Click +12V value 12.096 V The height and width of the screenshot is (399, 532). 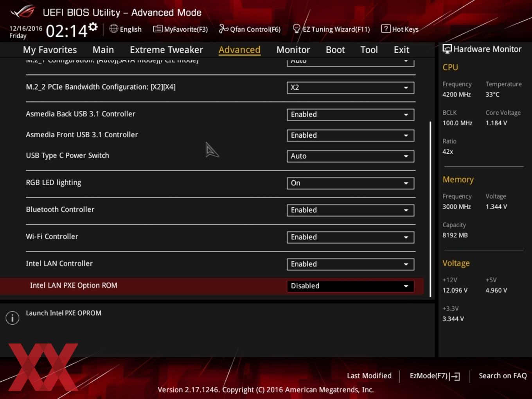pos(455,290)
